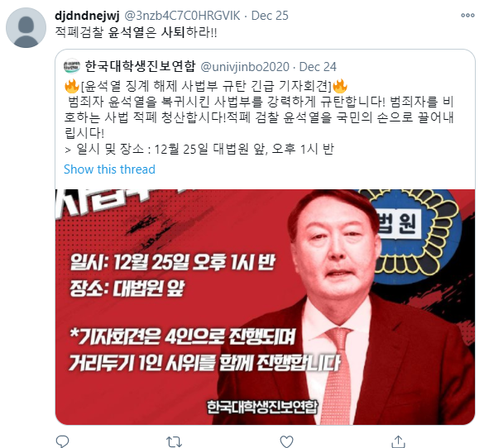Click the reply speech bubble icon
The image size is (484, 448).
coord(62,441)
